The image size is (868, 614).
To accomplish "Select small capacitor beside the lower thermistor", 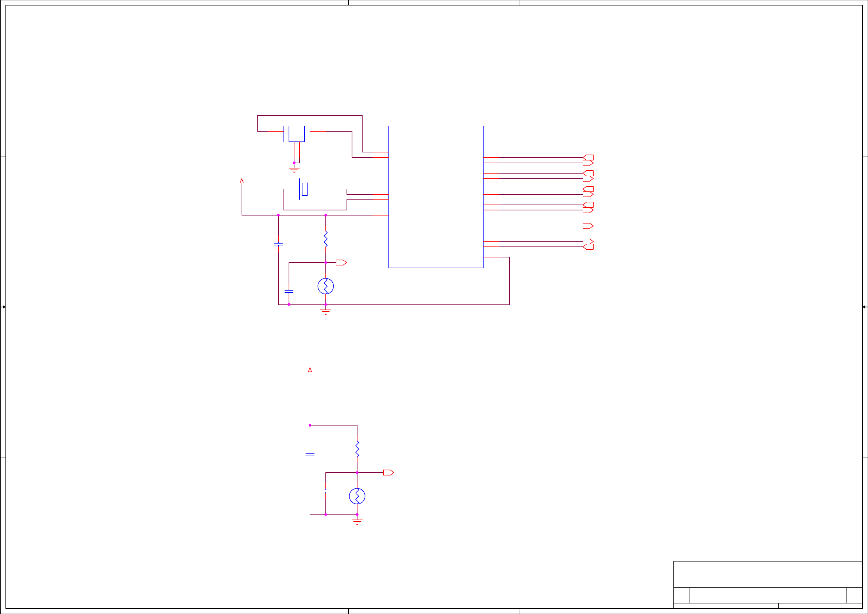I will [325, 491].
